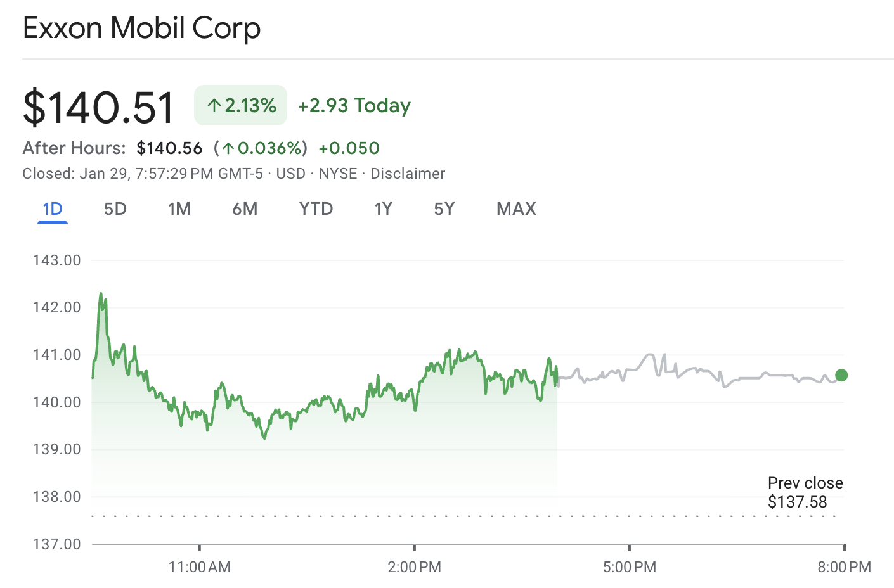Click the green 2.13% change badge

[x=240, y=105]
